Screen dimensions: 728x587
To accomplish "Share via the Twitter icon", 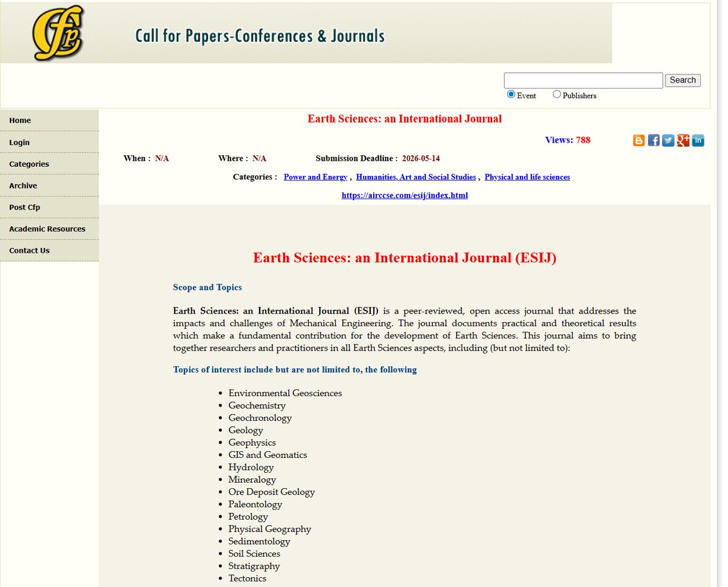I will (x=668, y=141).
